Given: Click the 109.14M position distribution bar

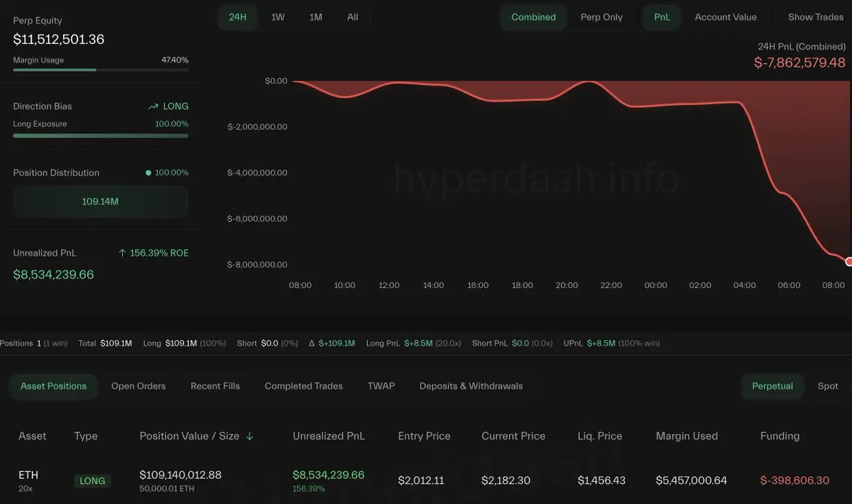Looking at the screenshot, I should click(x=100, y=202).
